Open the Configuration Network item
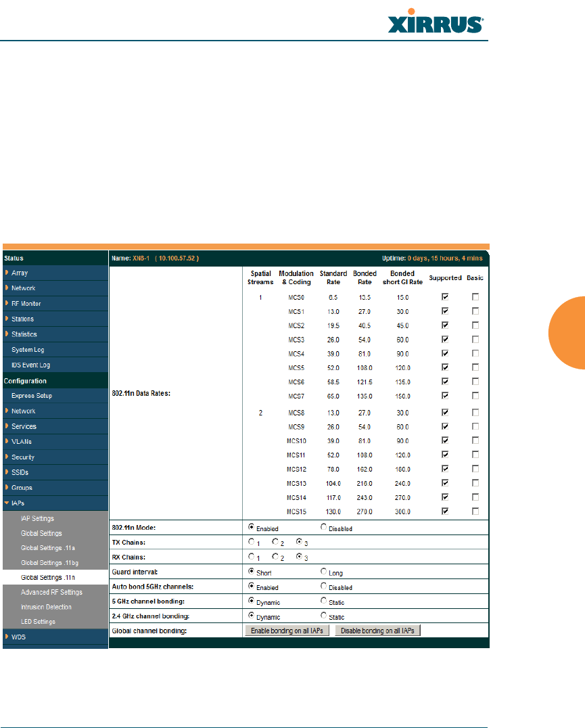The image size is (585, 728). 23,411
